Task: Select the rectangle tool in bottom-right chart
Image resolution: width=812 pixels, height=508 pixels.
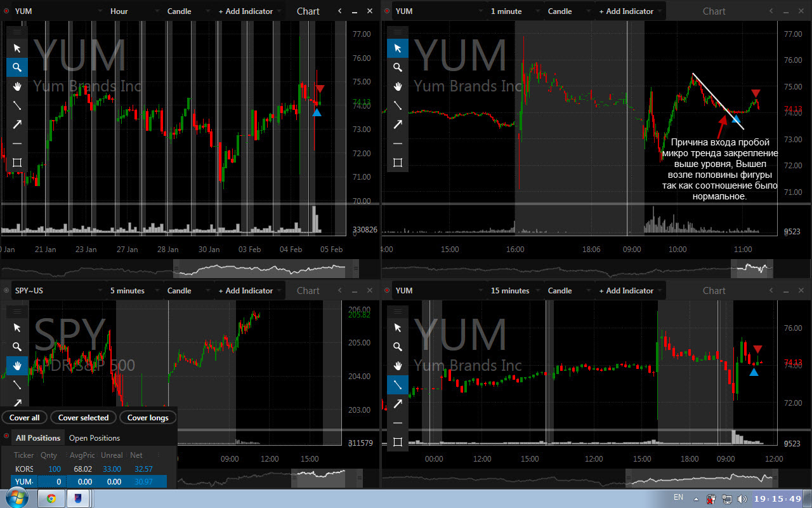Action: click(398, 442)
